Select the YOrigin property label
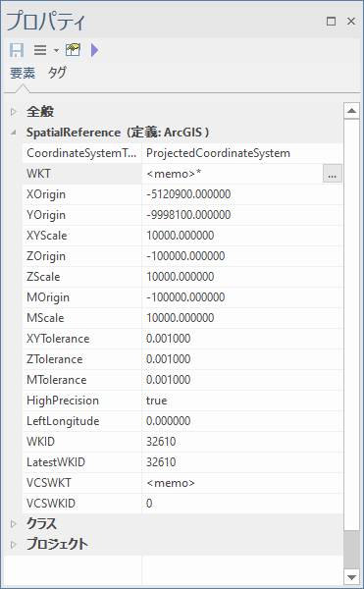This screenshot has height=589, width=364. pos(46,215)
